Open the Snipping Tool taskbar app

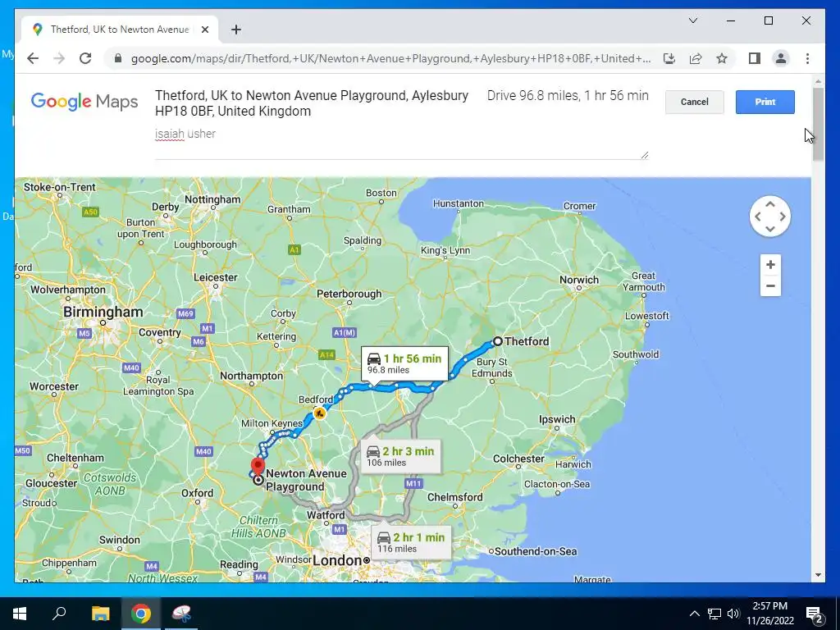[x=181, y=614]
